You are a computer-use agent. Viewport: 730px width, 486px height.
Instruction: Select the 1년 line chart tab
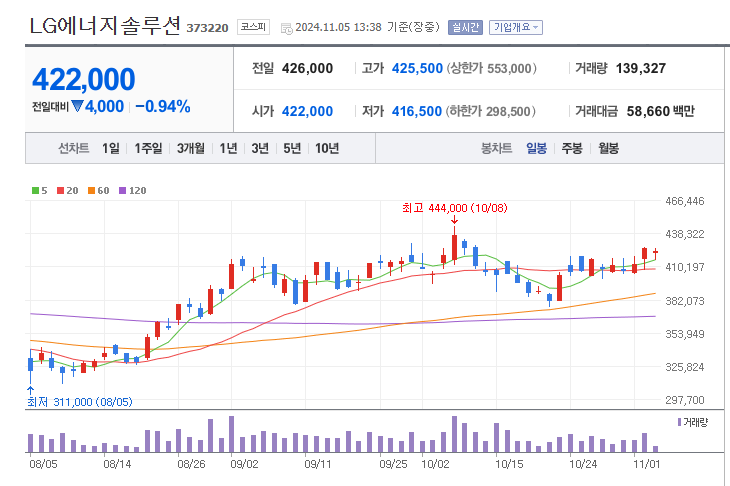(x=228, y=148)
